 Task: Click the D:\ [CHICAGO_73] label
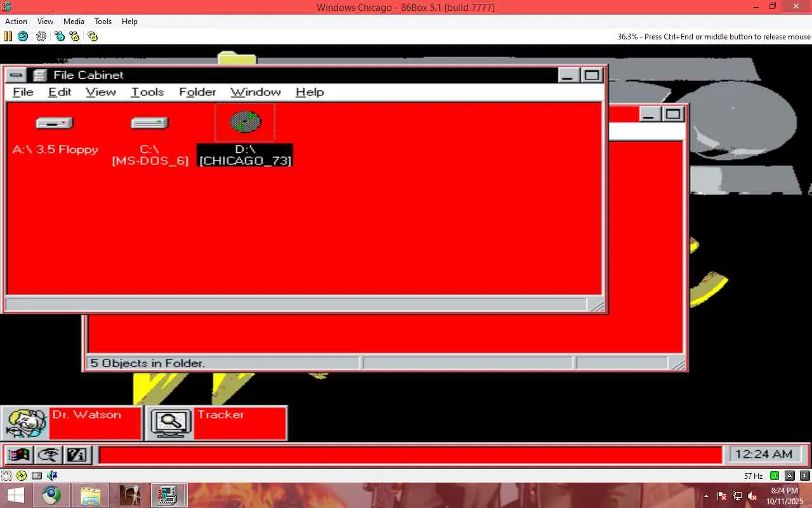(x=245, y=156)
